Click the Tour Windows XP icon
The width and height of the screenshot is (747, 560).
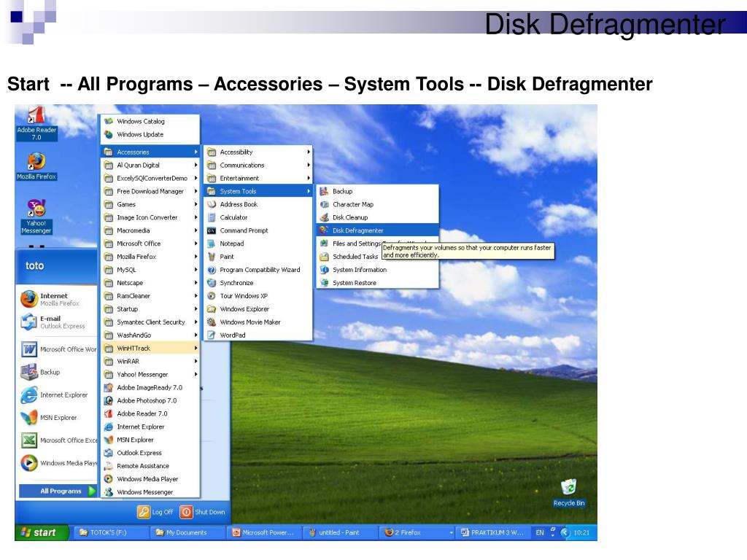(x=212, y=296)
